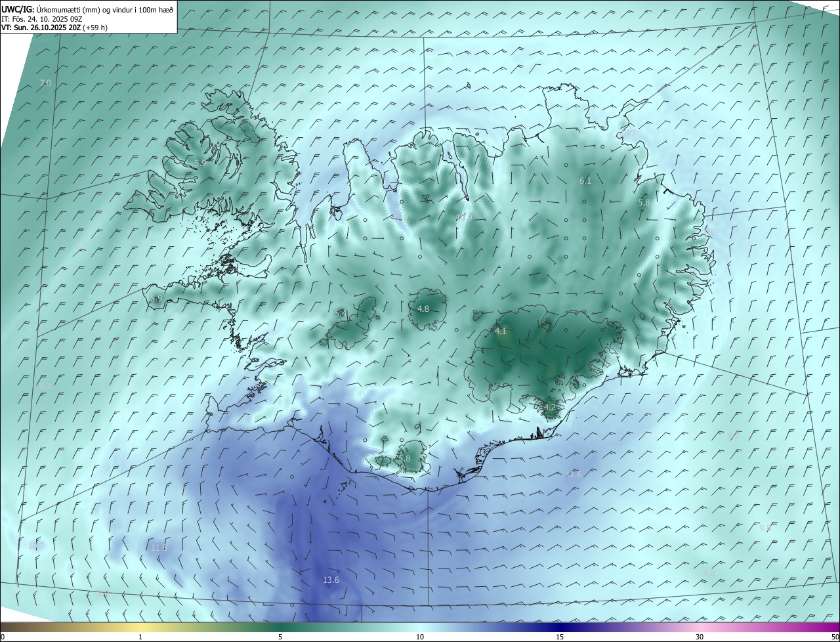
Task: Click the faint 11.8 value label
Action: [x=159, y=547]
